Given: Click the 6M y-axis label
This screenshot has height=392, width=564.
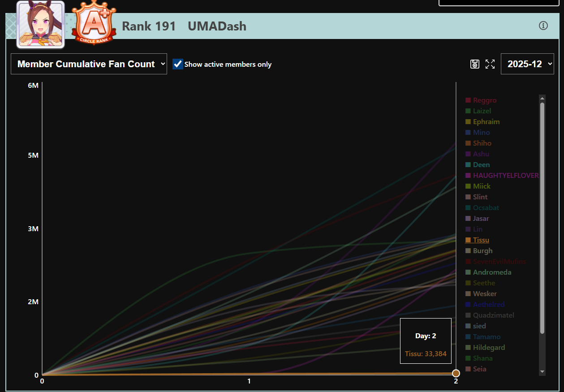Looking at the screenshot, I should (x=33, y=85).
